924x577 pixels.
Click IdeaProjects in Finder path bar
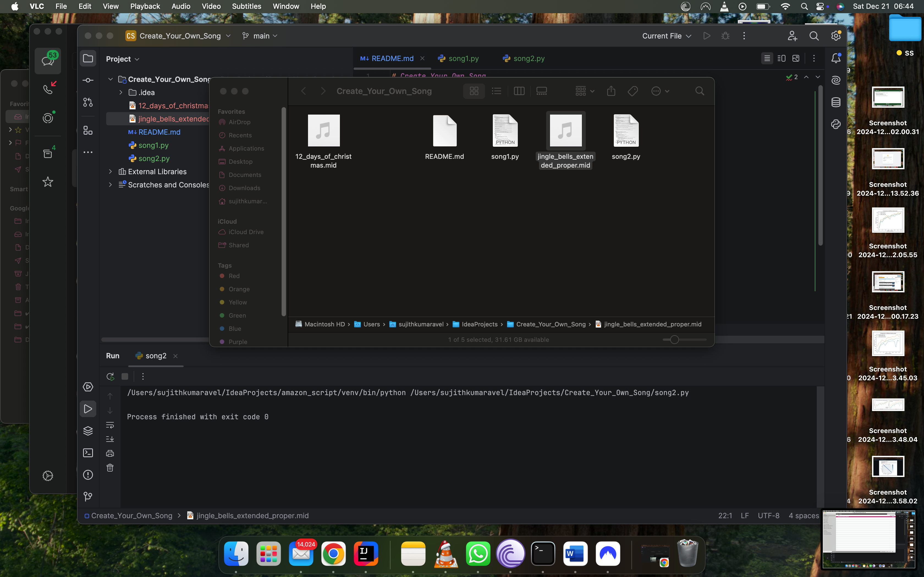479,324
